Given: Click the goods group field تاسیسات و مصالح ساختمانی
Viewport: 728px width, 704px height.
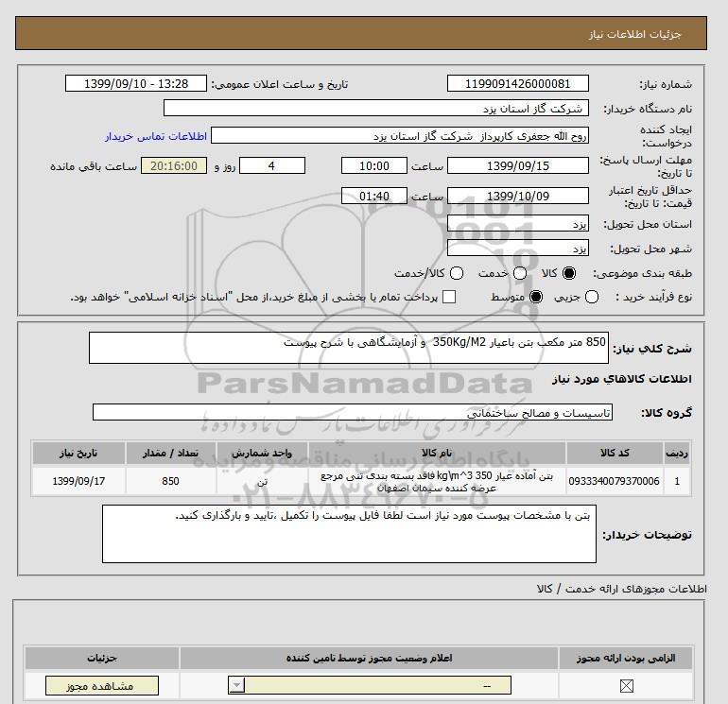Looking at the screenshot, I should (x=353, y=412).
